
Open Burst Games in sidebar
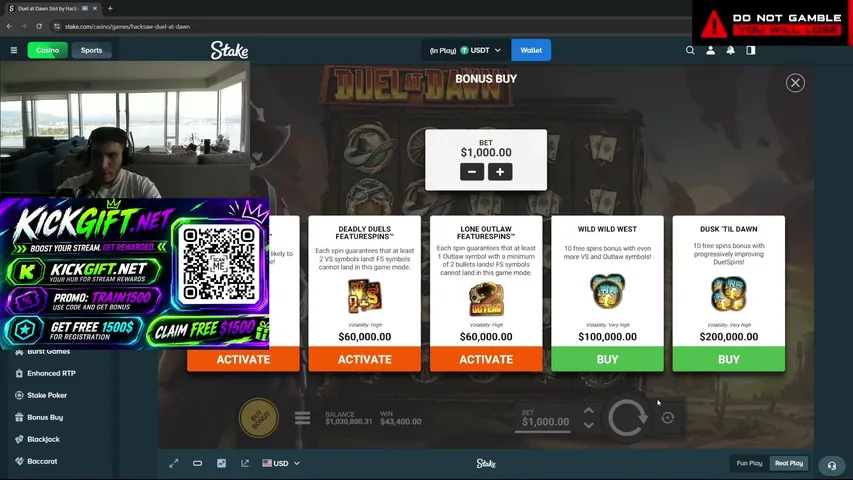(x=48, y=352)
